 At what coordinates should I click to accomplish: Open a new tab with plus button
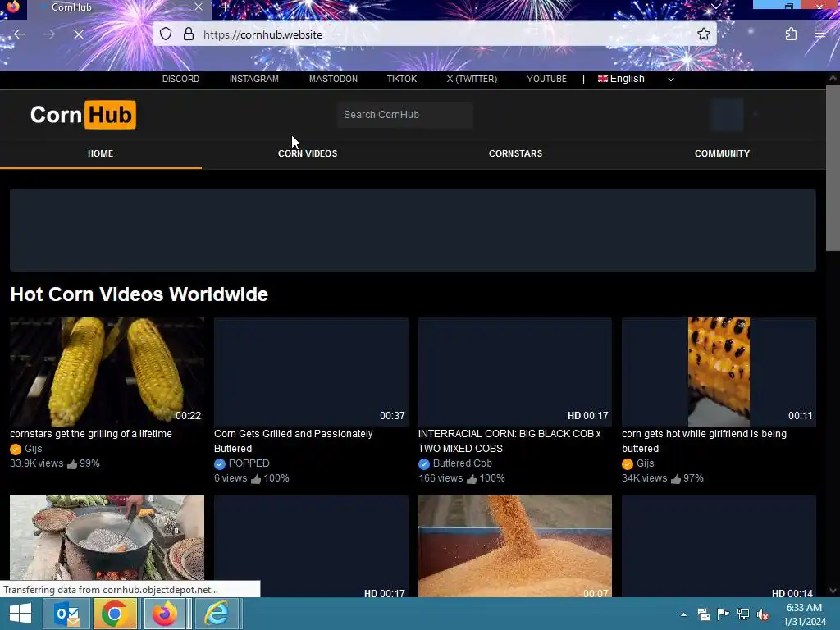click(x=226, y=7)
